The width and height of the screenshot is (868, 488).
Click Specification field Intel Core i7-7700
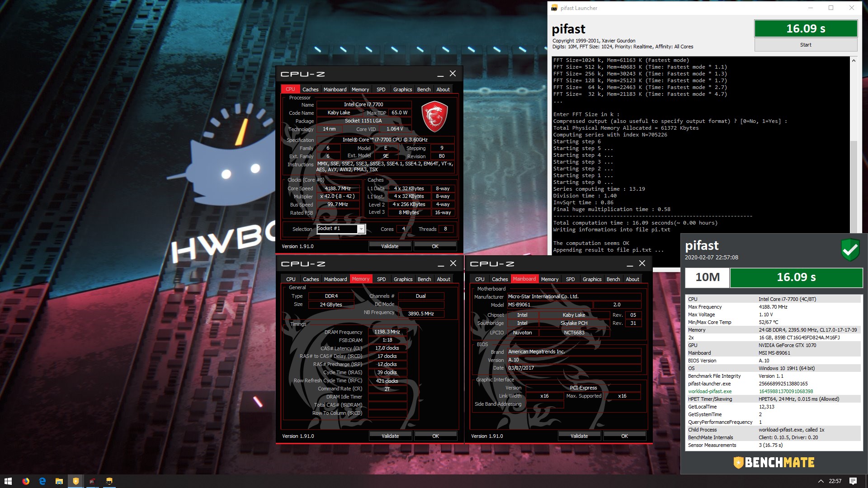click(385, 140)
